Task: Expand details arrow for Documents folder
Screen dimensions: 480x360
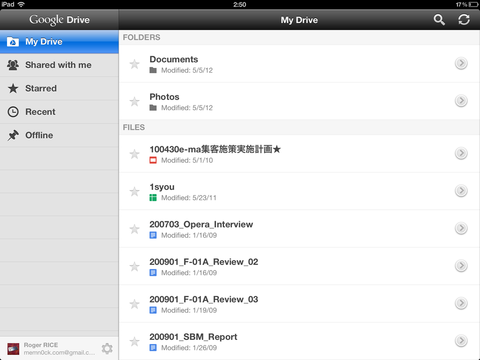Action: pyautogui.click(x=461, y=63)
